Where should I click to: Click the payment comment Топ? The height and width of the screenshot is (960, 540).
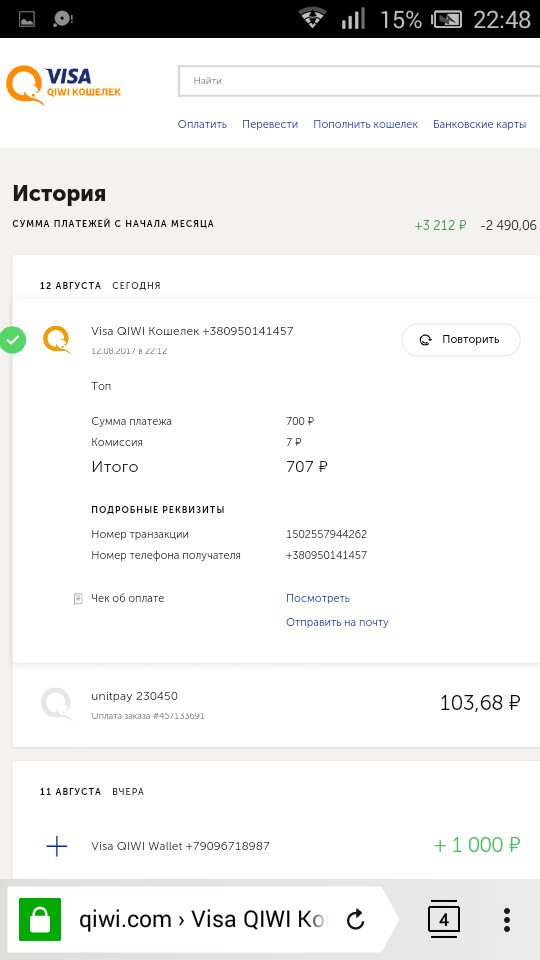(x=101, y=386)
